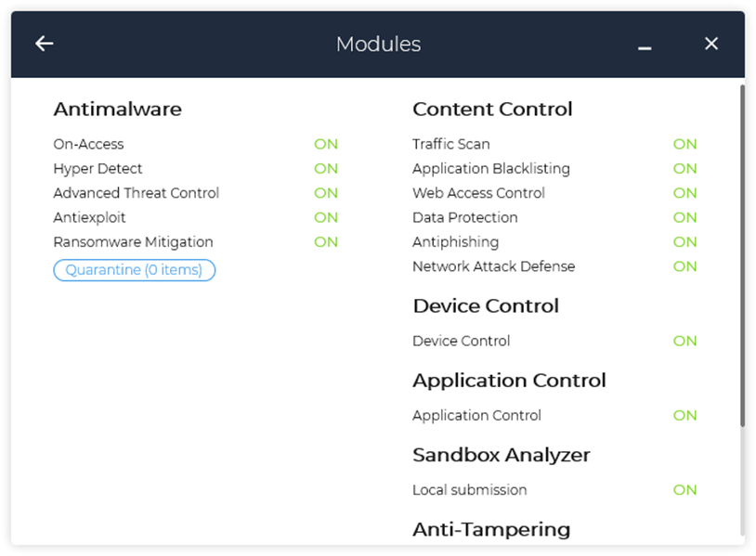Screen dimensions: 756x556
Task: Click the vertical scrollbar thumb
Action: point(741,255)
